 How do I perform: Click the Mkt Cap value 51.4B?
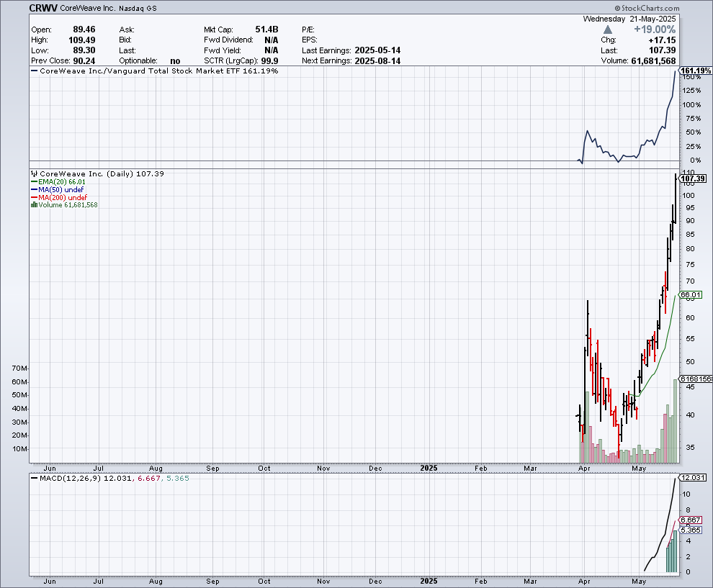tap(266, 30)
